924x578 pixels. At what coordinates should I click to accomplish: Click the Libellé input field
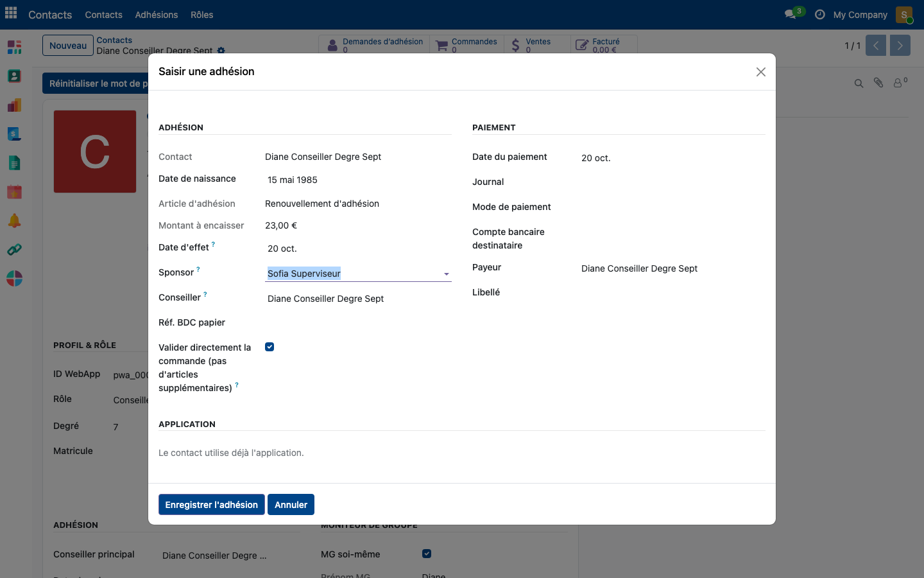[x=672, y=293]
